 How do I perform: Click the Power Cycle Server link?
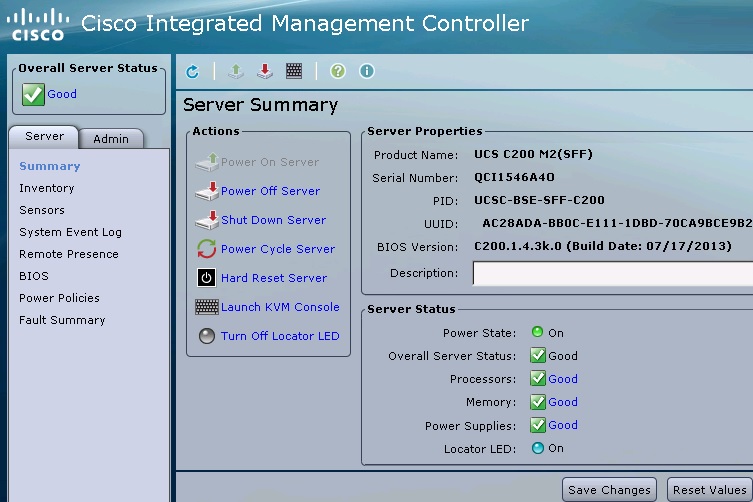[x=278, y=249]
